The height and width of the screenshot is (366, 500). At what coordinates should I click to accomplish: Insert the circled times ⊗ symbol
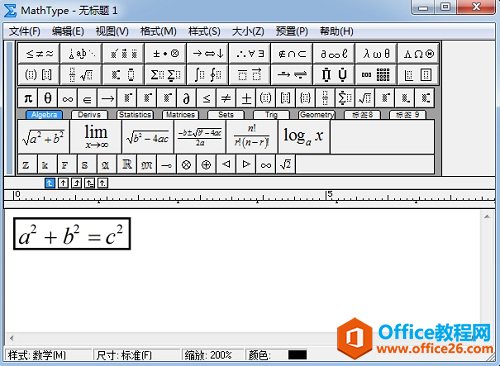[186, 164]
